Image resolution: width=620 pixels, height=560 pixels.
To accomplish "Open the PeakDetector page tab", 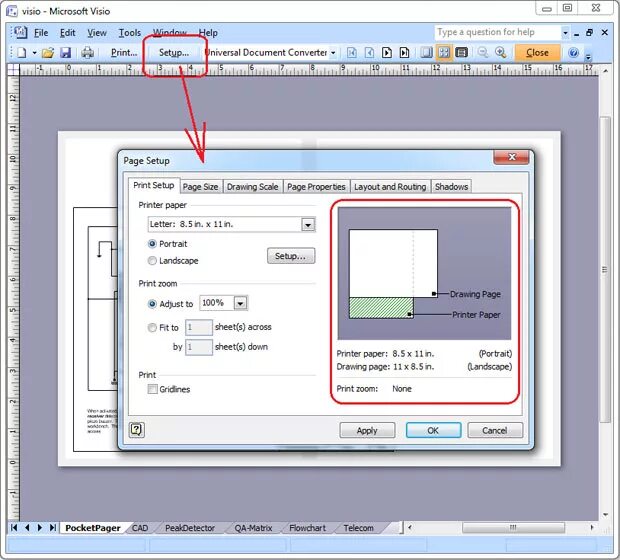I will click(x=190, y=528).
